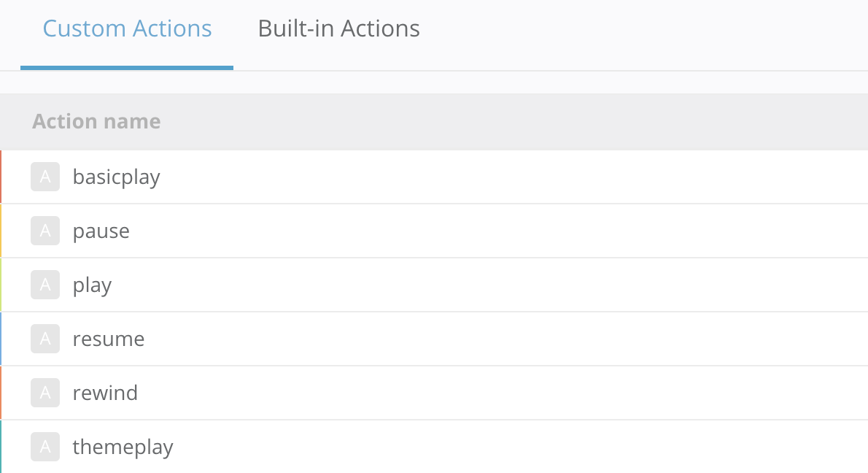
Task: Click the 'A' icon beside themeplay
Action: [44, 447]
